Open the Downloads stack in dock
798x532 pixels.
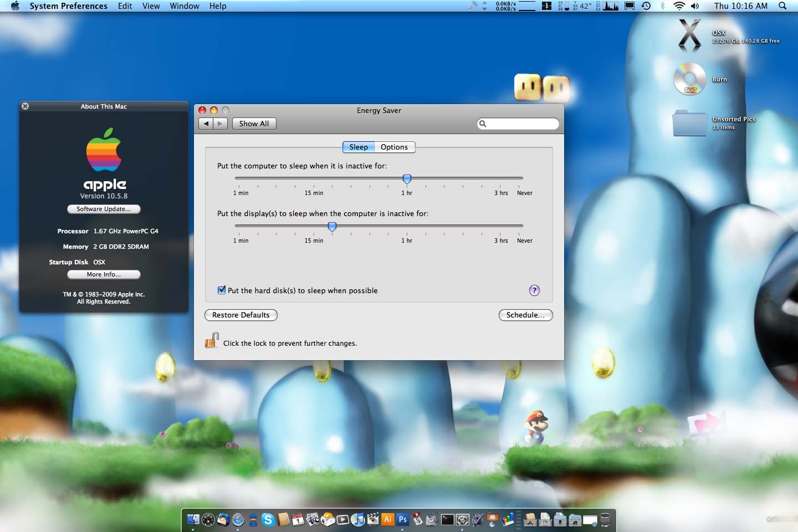click(x=560, y=519)
